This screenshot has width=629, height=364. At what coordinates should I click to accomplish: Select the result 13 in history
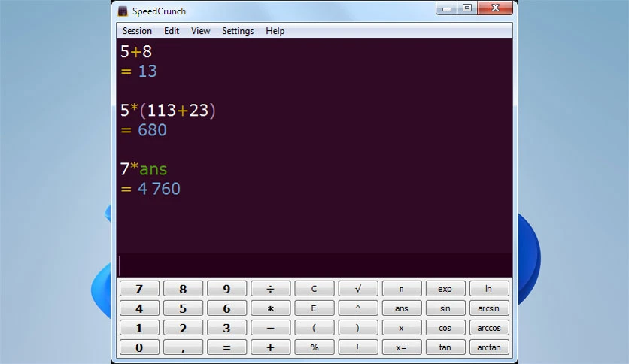[x=147, y=71]
